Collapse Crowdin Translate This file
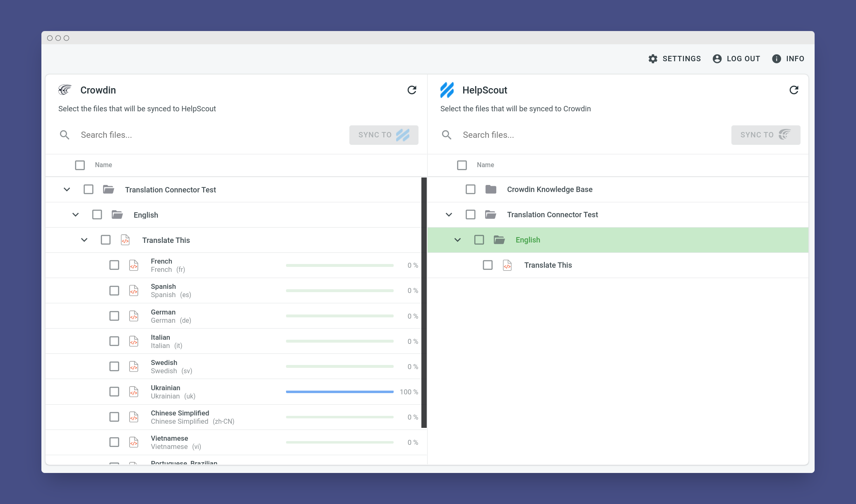The width and height of the screenshot is (856, 504). 84,240
